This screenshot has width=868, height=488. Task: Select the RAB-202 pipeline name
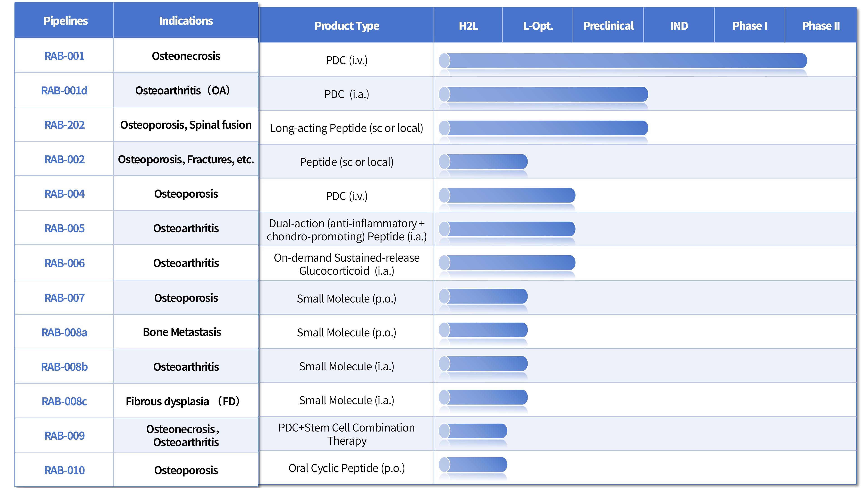[x=64, y=125]
